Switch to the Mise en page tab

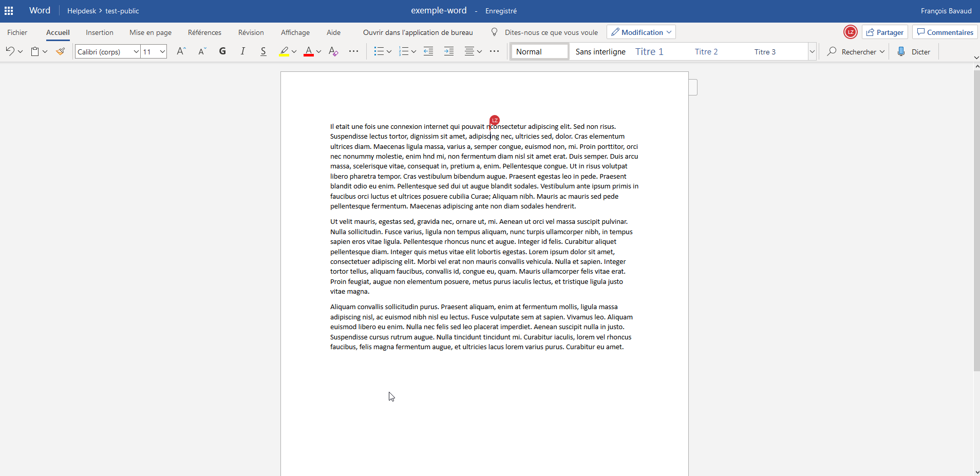click(x=150, y=32)
